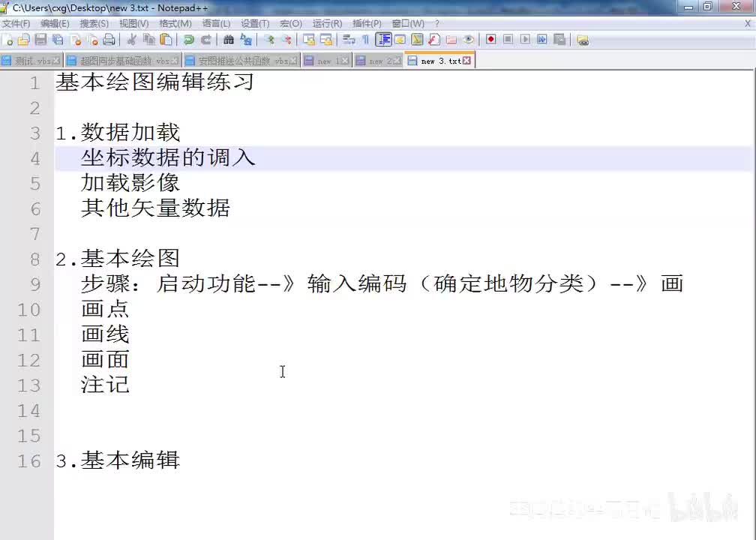This screenshot has height=540, width=756.
Task: Click line 1 text 基本绘图编辑练习
Action: coord(154,82)
